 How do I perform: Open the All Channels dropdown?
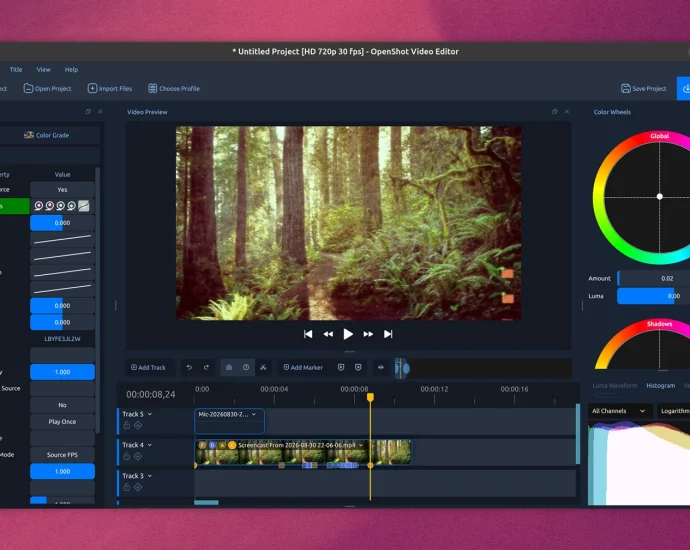[x=619, y=411]
